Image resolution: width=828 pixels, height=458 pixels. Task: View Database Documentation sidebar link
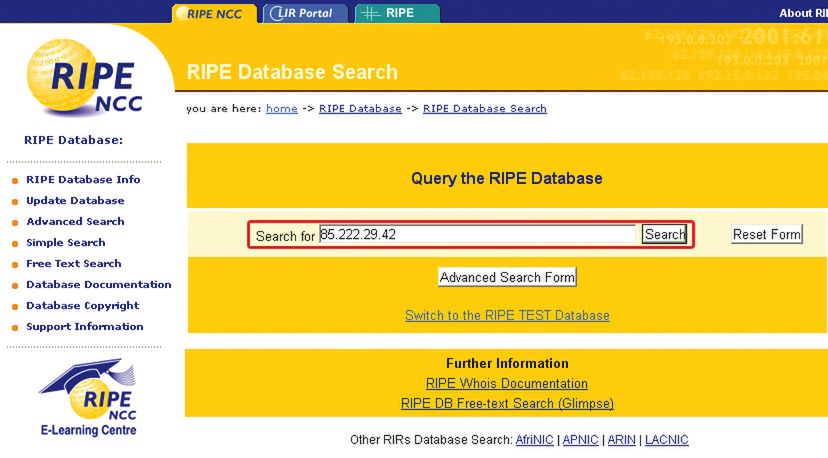(x=99, y=285)
